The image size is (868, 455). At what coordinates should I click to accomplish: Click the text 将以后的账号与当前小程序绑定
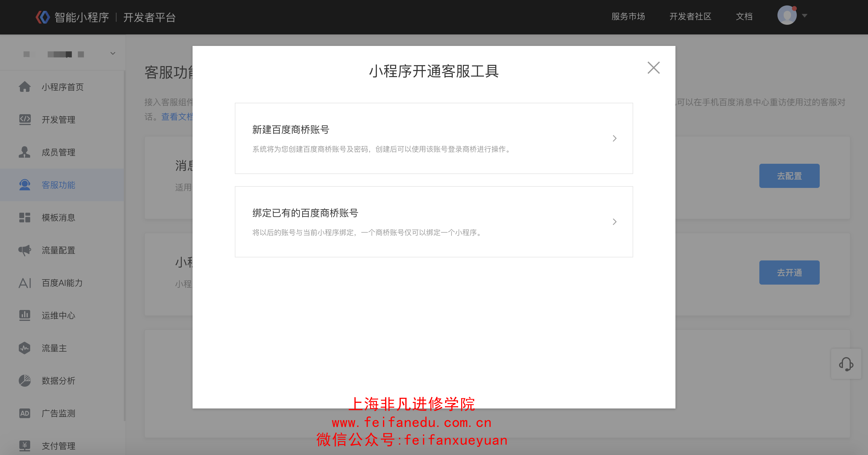click(x=303, y=232)
